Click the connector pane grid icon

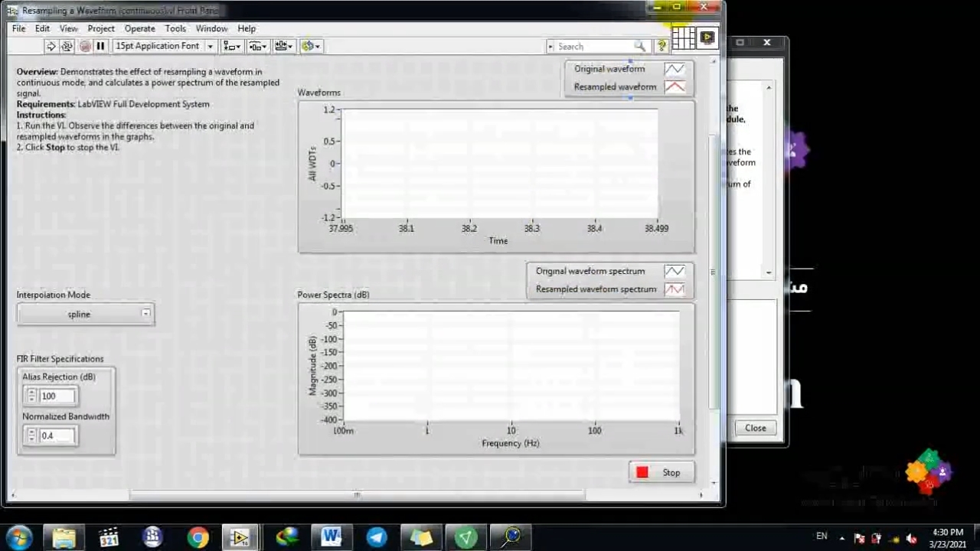[x=684, y=37]
